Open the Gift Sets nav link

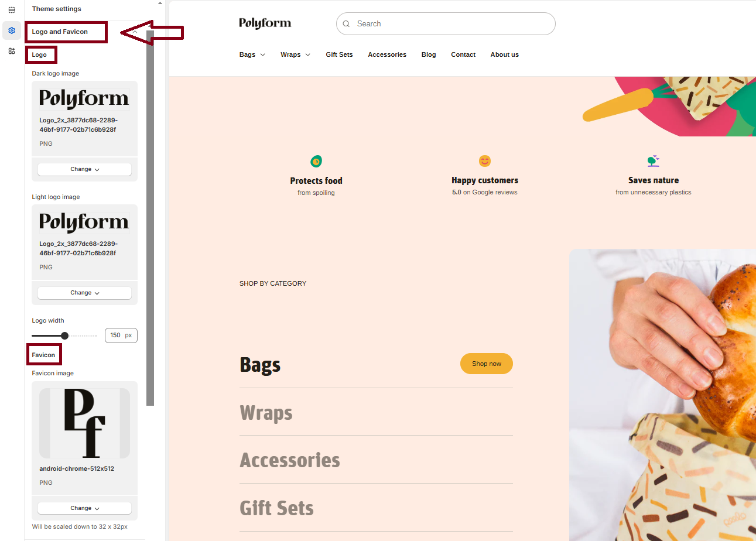click(340, 54)
